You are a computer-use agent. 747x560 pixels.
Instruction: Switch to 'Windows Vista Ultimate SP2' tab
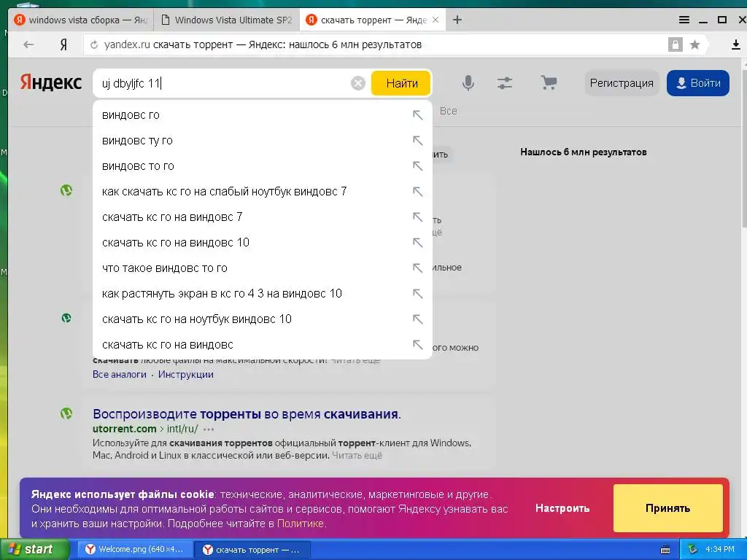(x=227, y=20)
